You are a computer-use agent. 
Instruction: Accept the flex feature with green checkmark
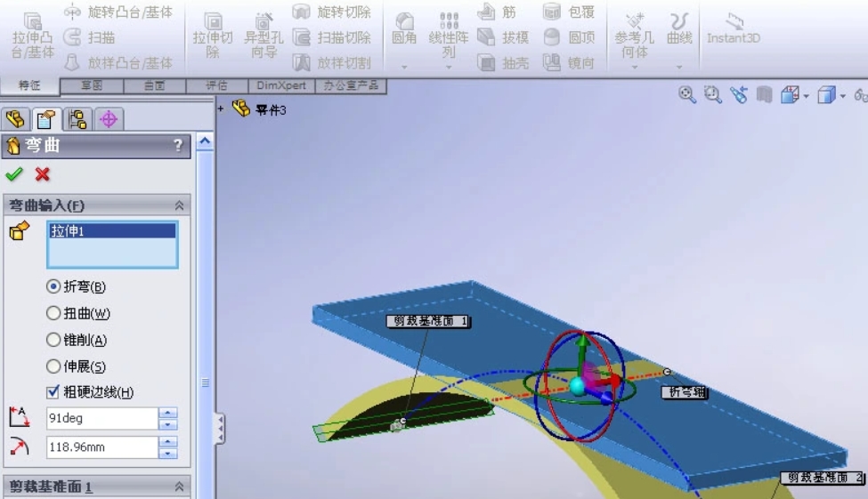[x=14, y=174]
